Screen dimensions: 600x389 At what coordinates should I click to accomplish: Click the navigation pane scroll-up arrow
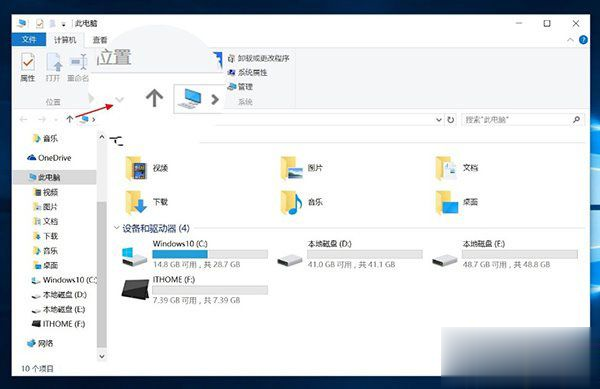point(102,137)
